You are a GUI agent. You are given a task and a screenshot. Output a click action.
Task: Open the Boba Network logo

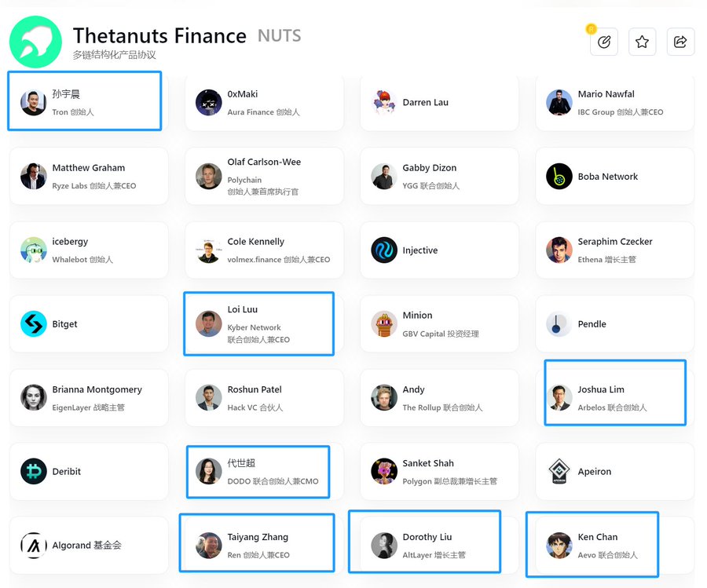point(559,177)
